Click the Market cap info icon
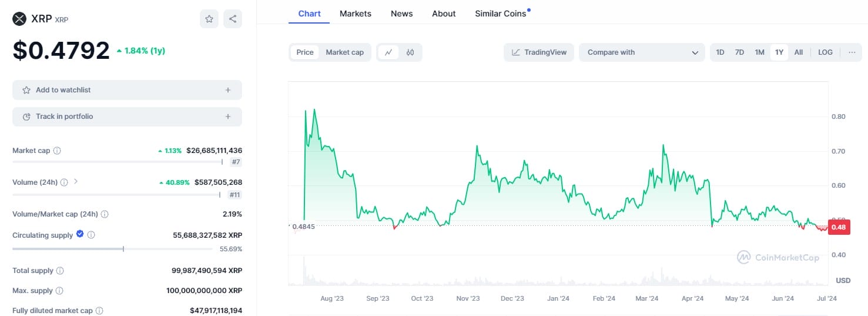 (x=57, y=151)
